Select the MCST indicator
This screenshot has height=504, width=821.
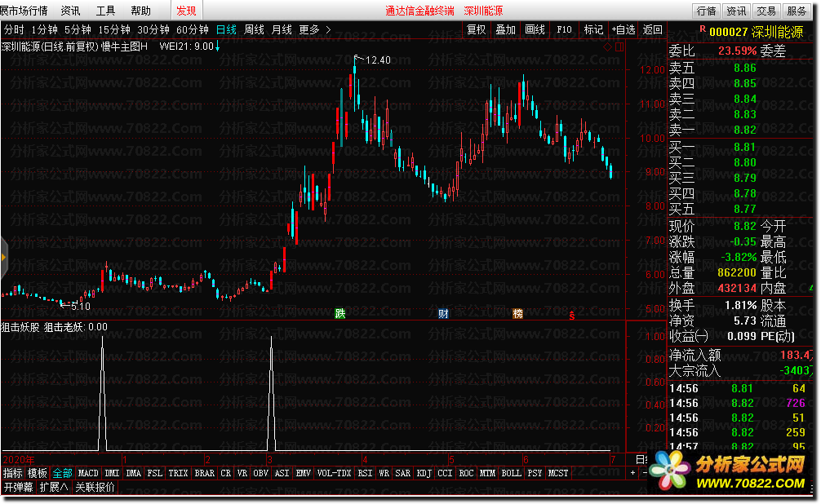pos(557,473)
